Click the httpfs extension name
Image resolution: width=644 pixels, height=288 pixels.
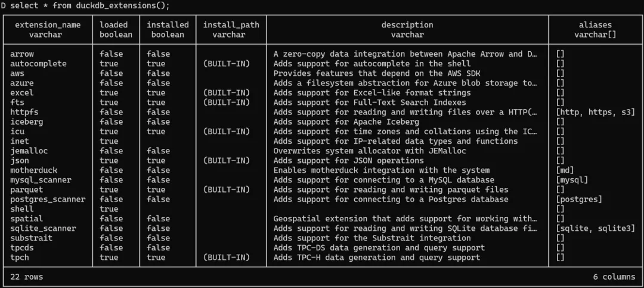coord(26,112)
